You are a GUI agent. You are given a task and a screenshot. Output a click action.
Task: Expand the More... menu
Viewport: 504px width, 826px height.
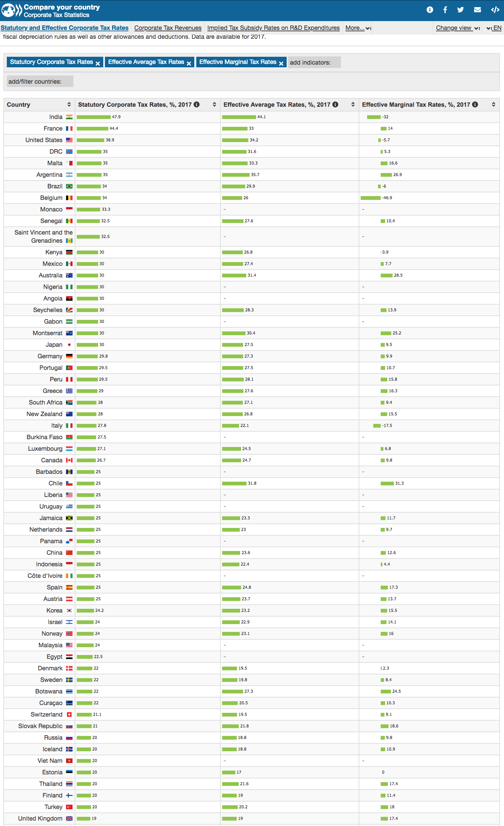coord(358,28)
